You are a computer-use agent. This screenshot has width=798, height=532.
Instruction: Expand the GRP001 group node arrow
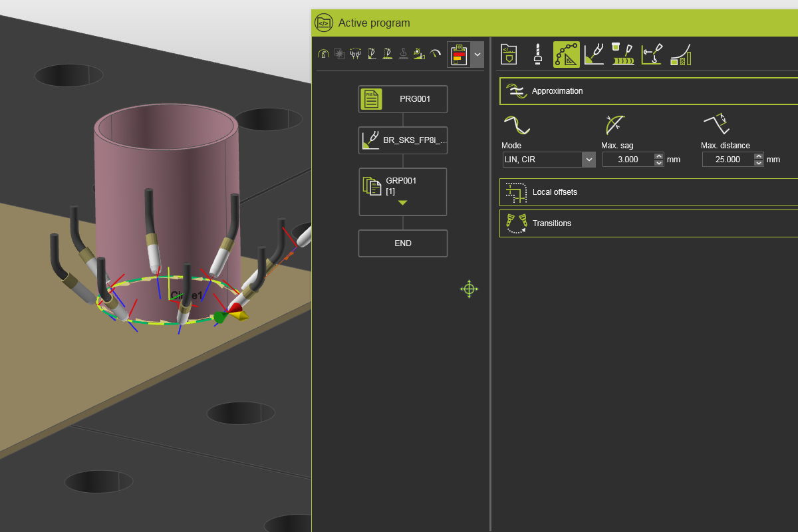coord(402,204)
